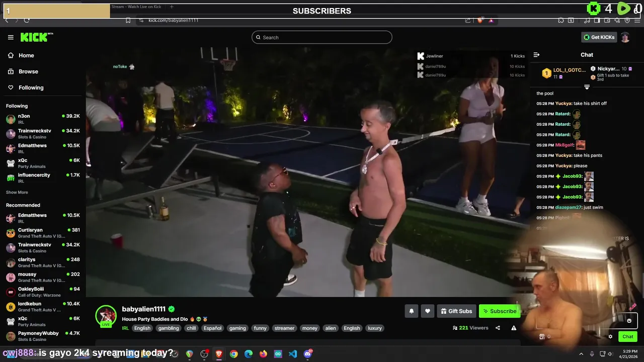This screenshot has width=644, height=362.
Task: Open Brave Wallet icon
Action: 607,20
